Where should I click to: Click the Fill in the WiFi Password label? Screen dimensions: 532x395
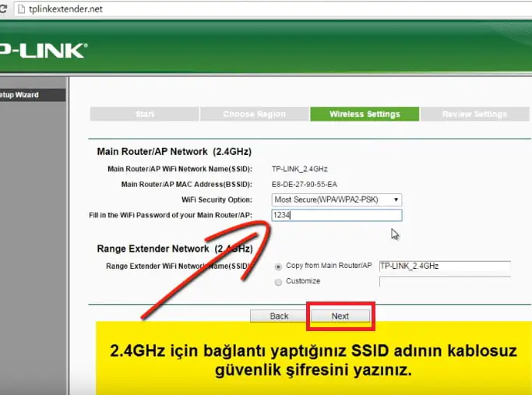click(x=171, y=215)
